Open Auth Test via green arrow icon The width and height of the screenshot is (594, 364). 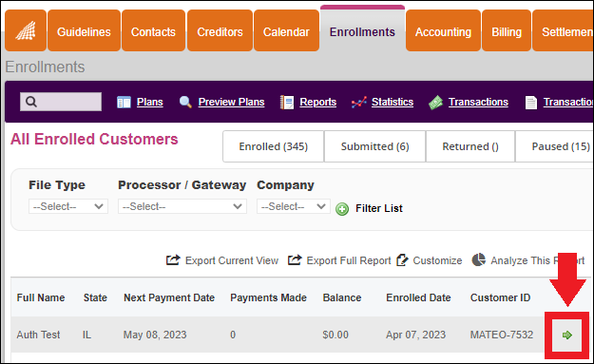pyautogui.click(x=566, y=335)
